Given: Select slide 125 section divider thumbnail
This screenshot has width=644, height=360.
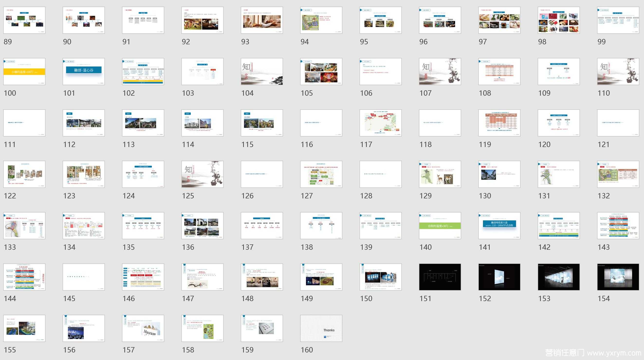Looking at the screenshot, I should click(x=202, y=174).
